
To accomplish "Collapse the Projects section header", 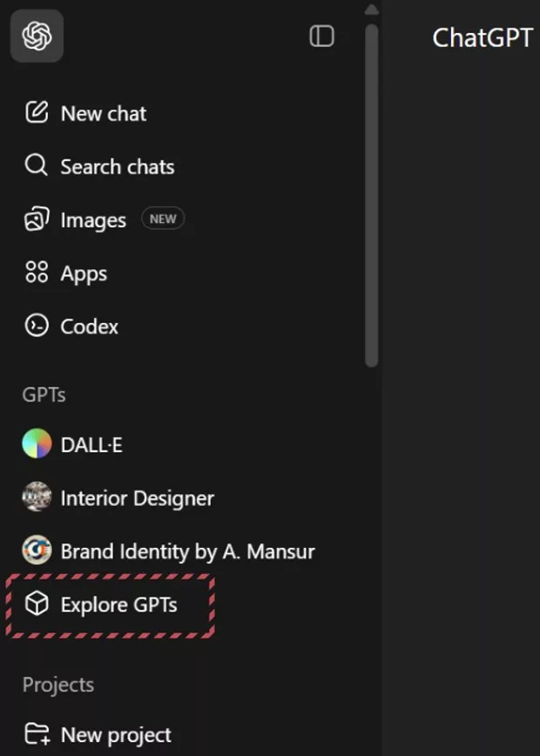I will click(x=58, y=685).
